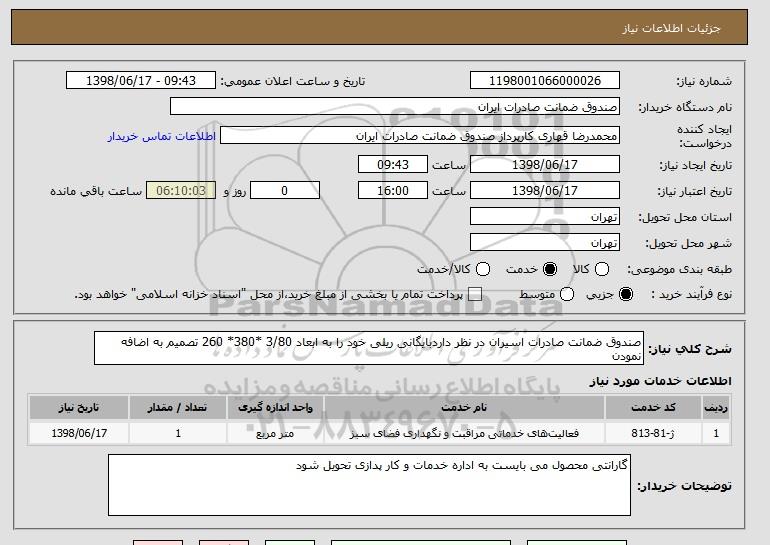Click the متر مربع unit cell
770x545 pixels.
coord(275,433)
